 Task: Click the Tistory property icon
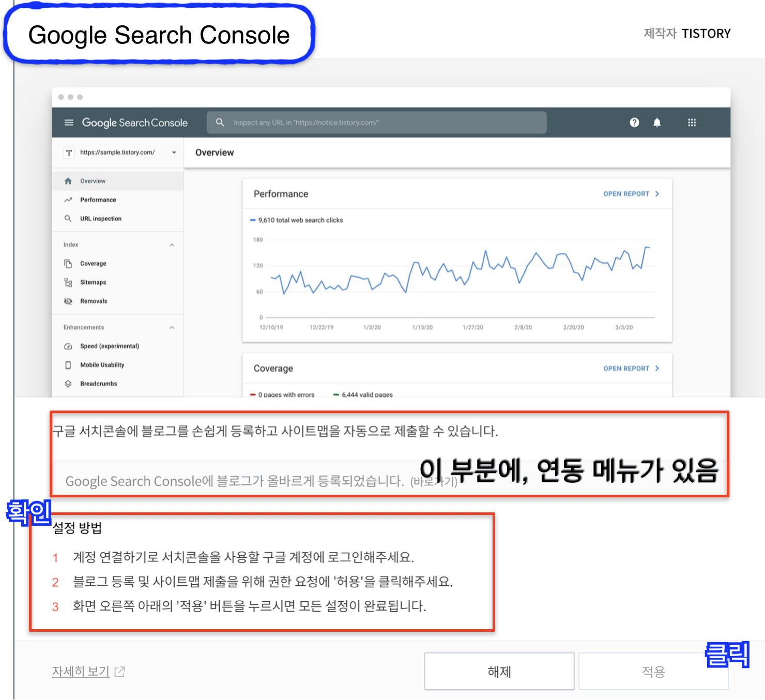pos(69,153)
